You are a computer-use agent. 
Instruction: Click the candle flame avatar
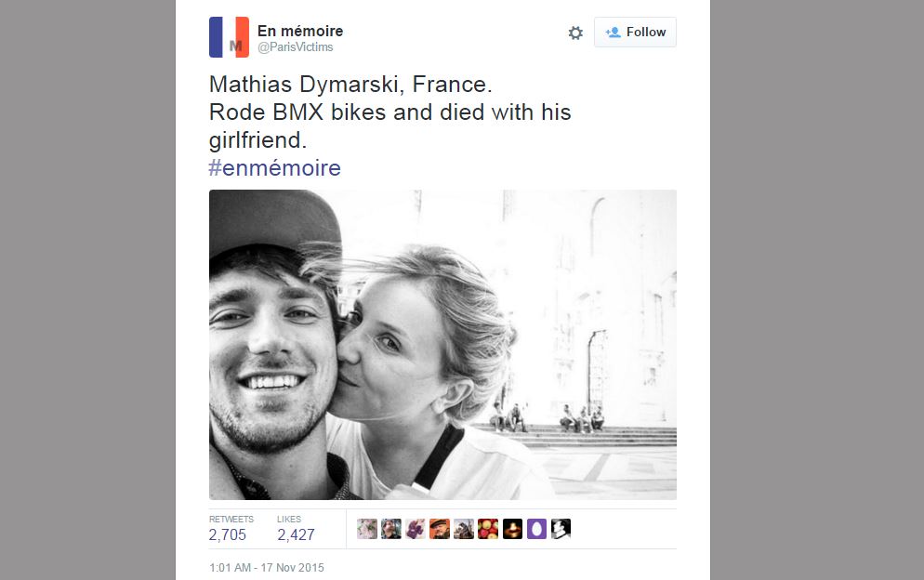coord(512,529)
